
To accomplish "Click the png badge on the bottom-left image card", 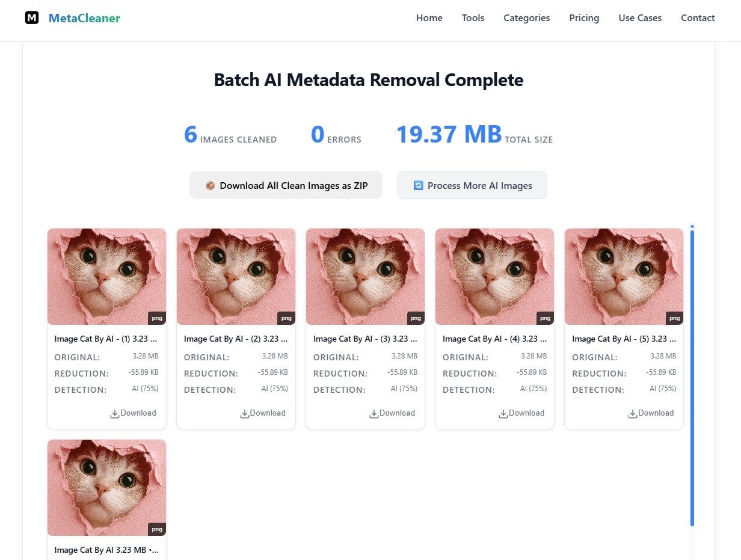I will [x=157, y=529].
